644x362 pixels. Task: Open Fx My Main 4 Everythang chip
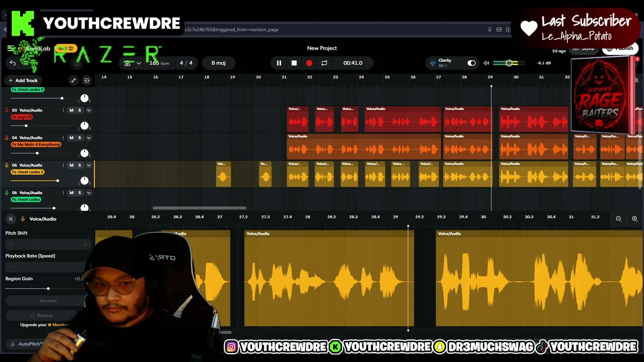pos(36,145)
